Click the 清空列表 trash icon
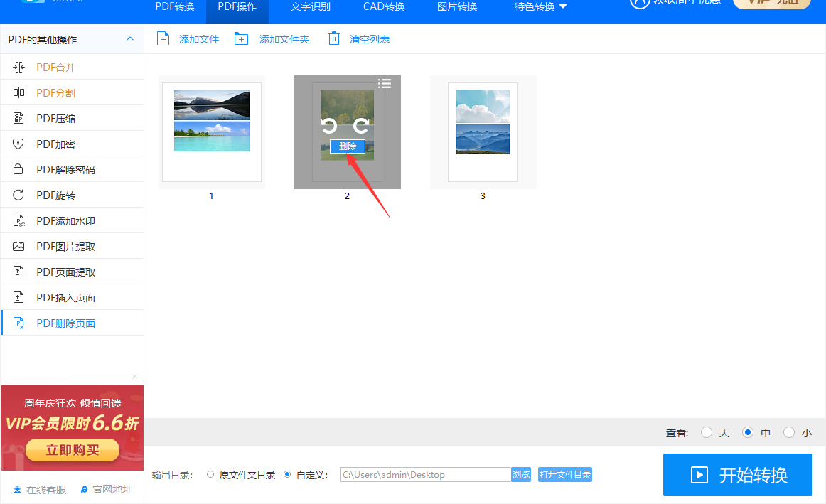Screen dimensions: 826x504 [x=334, y=38]
